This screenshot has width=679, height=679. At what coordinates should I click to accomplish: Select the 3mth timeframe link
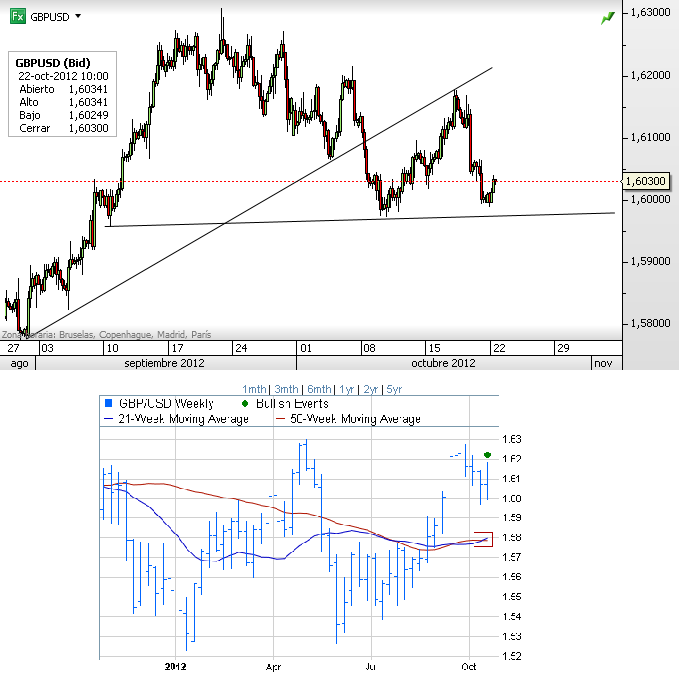coord(286,389)
